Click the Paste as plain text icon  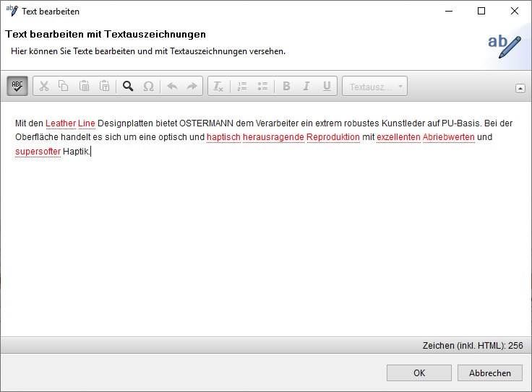point(104,87)
